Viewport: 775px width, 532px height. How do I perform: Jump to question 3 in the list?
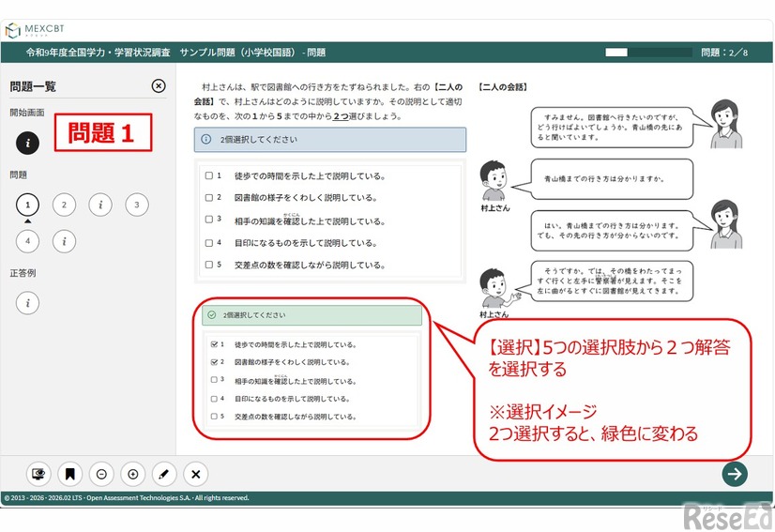[x=137, y=205]
